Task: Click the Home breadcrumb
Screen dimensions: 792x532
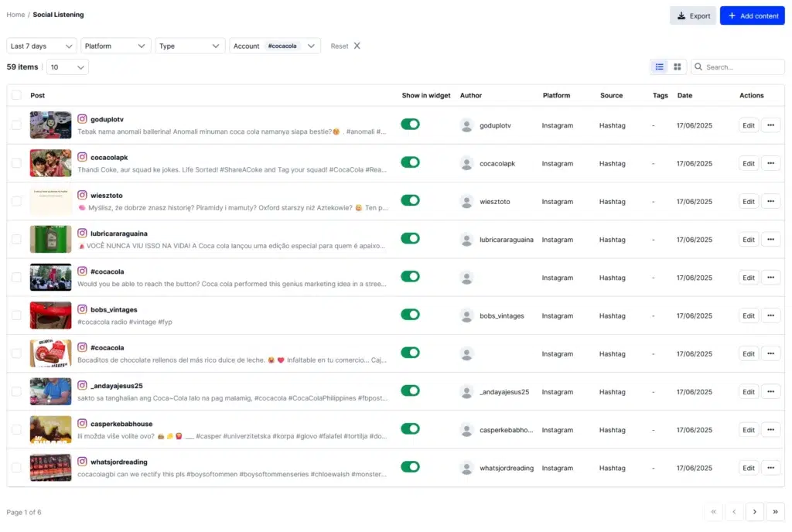Action: pos(15,15)
